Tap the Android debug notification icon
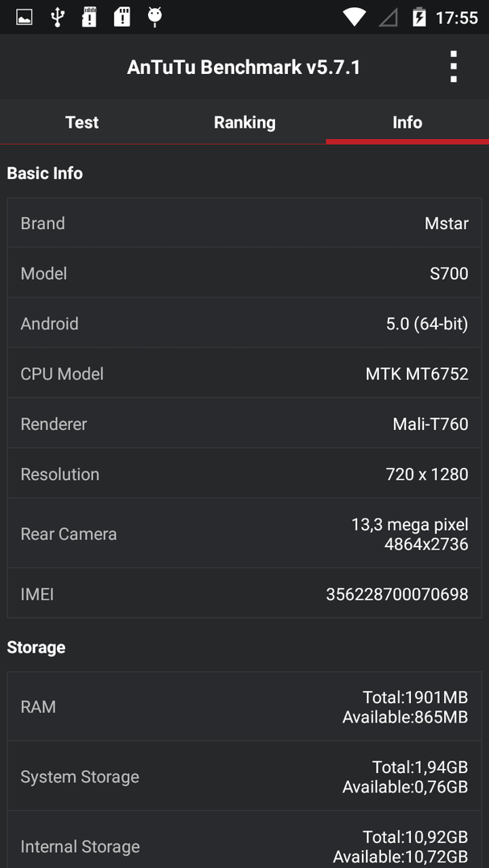Viewport: 489px width, 868px height. click(x=154, y=17)
